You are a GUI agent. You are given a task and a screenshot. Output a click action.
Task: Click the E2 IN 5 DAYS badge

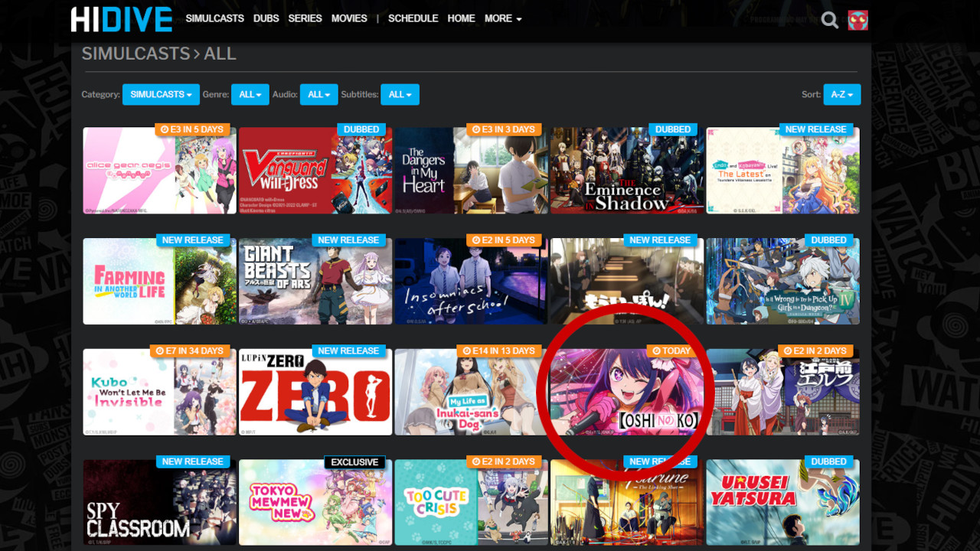pyautogui.click(x=504, y=240)
